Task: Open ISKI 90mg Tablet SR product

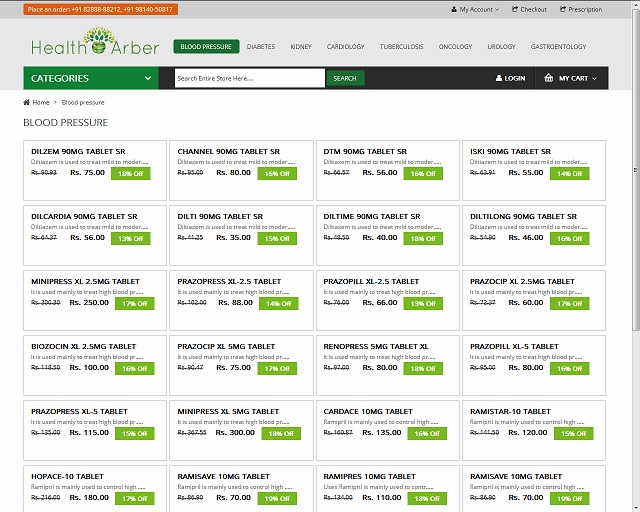Action: [510, 151]
